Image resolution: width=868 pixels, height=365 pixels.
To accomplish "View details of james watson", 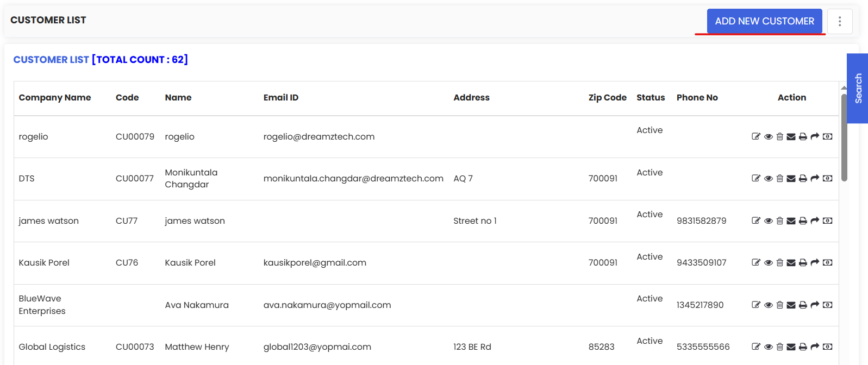I will point(769,221).
